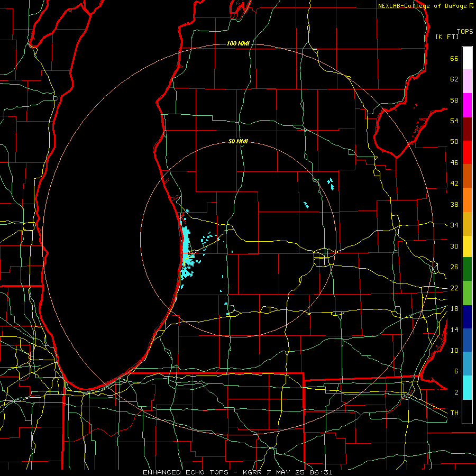This screenshot has height=476, width=476.
Task: Click the legend value 38
Action: click(454, 204)
